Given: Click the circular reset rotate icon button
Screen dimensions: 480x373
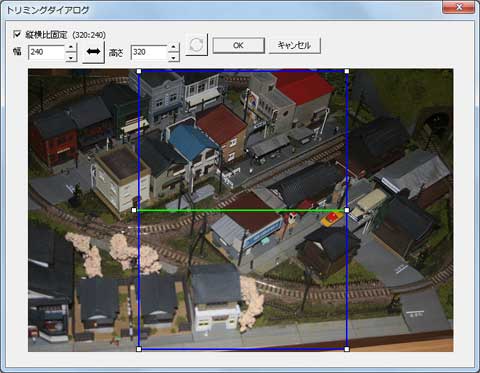Looking at the screenshot, I should coord(196,44).
